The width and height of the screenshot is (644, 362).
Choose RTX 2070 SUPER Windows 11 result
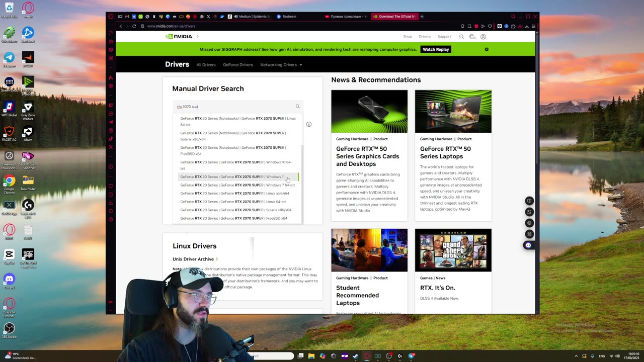(238, 177)
